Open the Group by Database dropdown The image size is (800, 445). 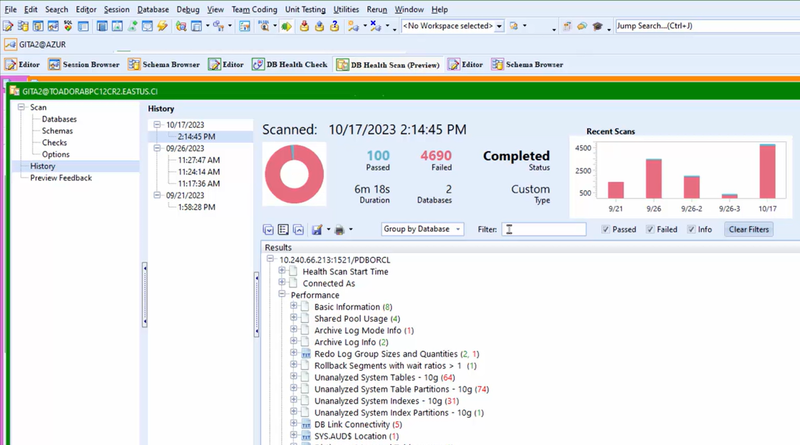click(x=423, y=230)
